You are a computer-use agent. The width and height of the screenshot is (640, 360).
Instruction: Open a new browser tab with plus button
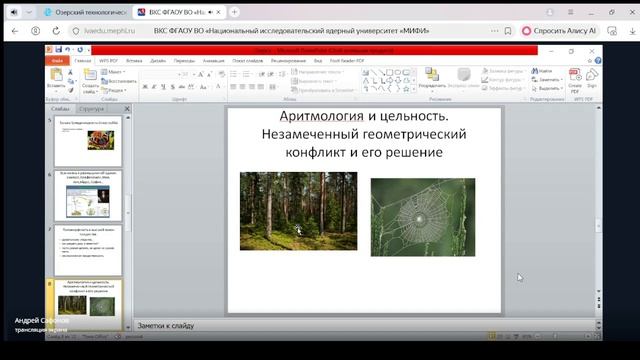point(234,12)
